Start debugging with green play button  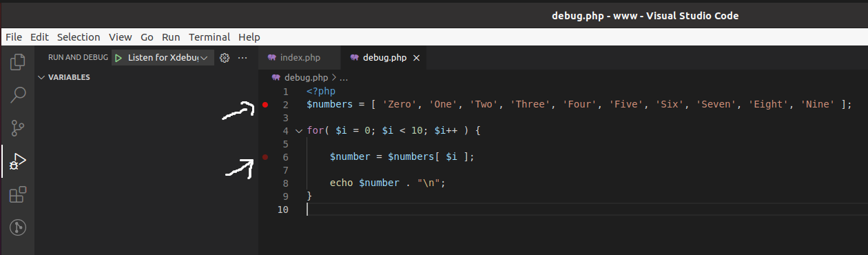coord(118,58)
